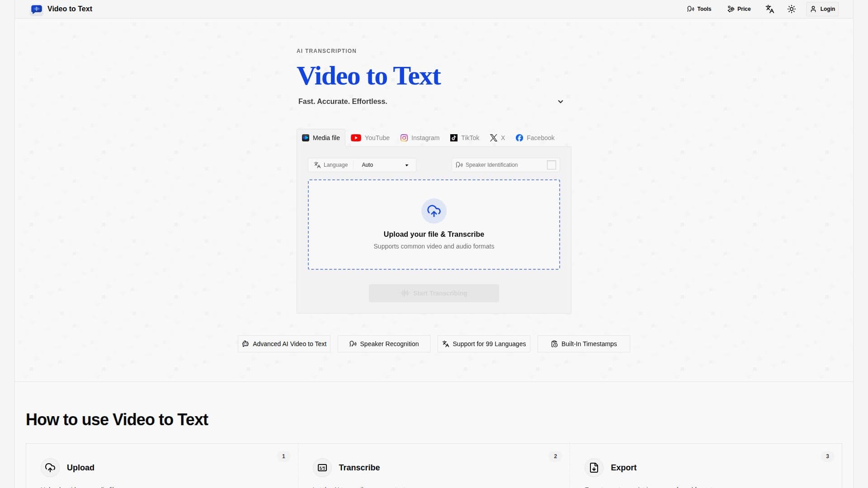
Task: Click the Language translate icon in settings
Action: 317,165
